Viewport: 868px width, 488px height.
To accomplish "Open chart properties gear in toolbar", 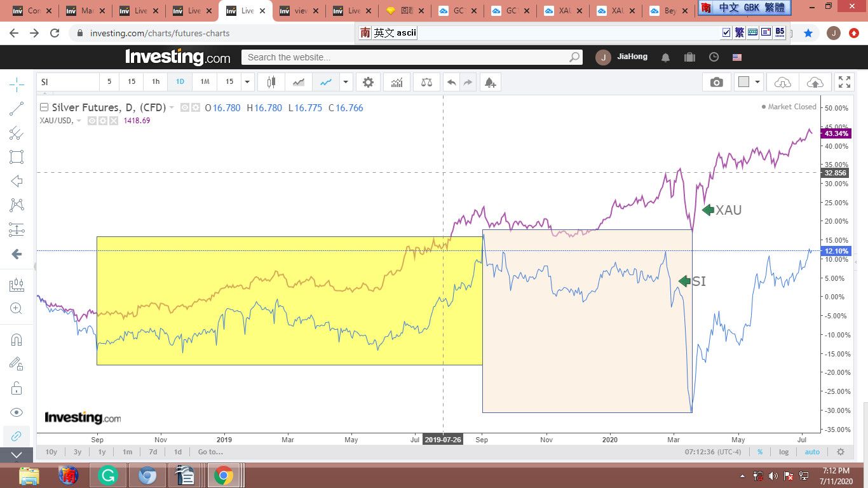I will pos(368,82).
